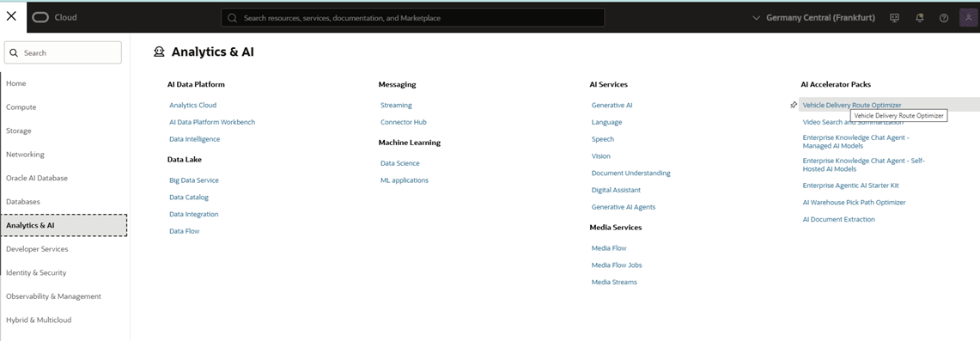
Task: Click the AI Accelerator Packs heading
Action: pos(836,84)
